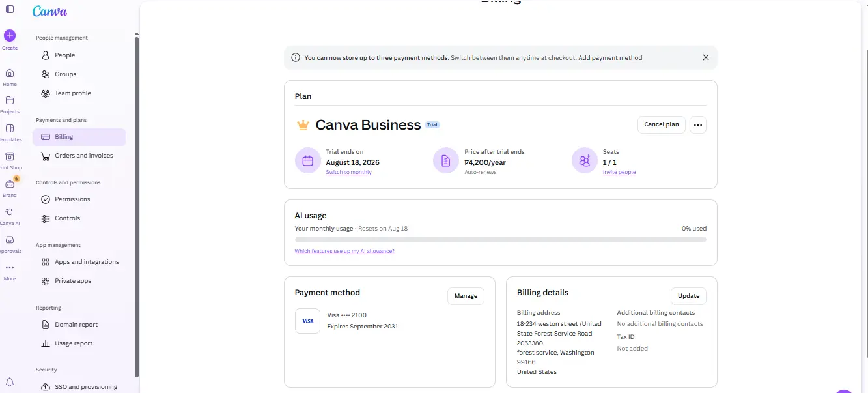Image resolution: width=868 pixels, height=393 pixels.
Task: Click the 1 / 1 seats value
Action: pyautogui.click(x=609, y=162)
